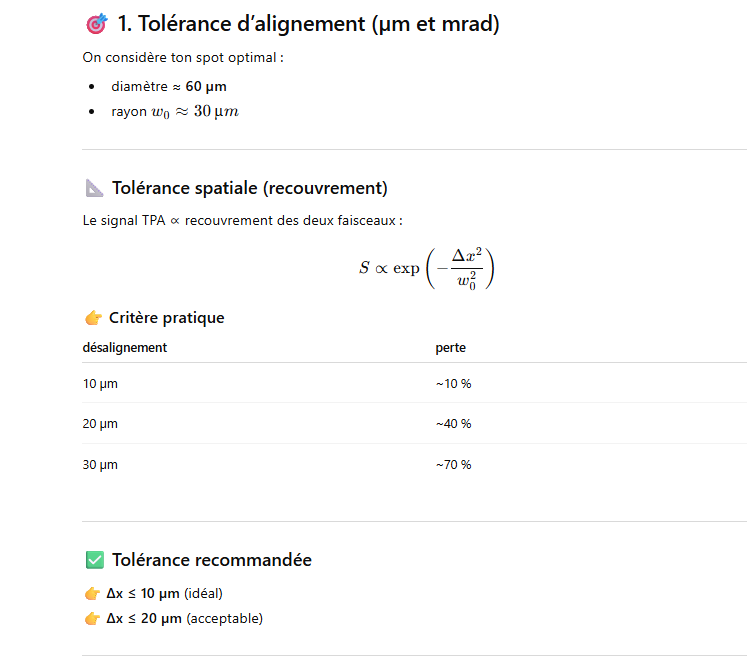The image size is (747, 658).
Task: Click the diamètre ≈ 60 µm bullet item
Action: tap(168, 87)
